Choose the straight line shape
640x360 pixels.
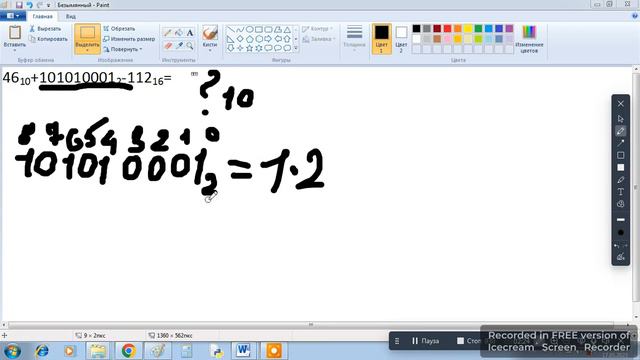click(231, 29)
